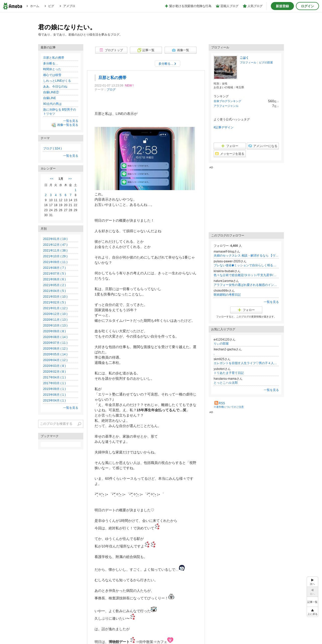Open the iPhone lock screen image
This screenshot has height=644, width=322.
click(145, 158)
